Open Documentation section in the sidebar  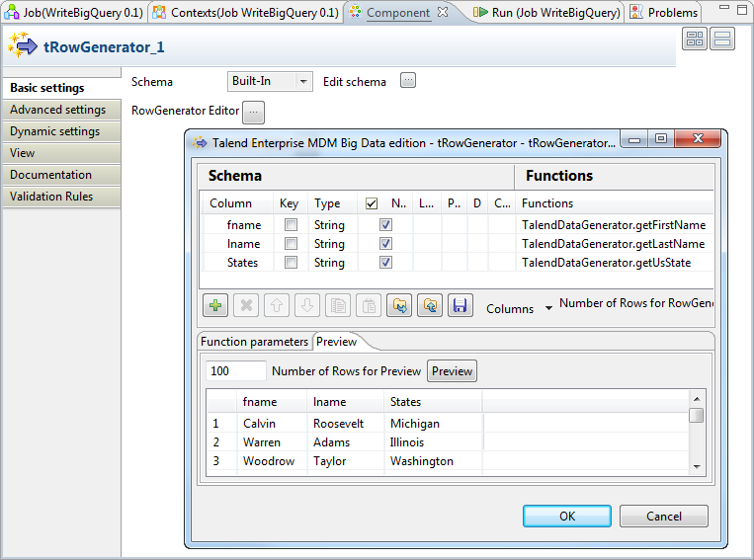click(x=61, y=175)
